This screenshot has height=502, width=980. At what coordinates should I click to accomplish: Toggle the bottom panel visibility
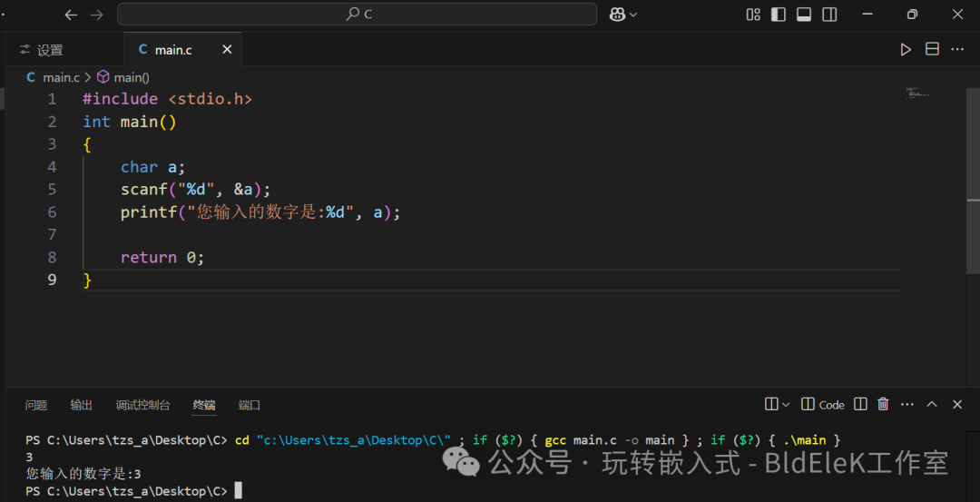pyautogui.click(x=804, y=15)
